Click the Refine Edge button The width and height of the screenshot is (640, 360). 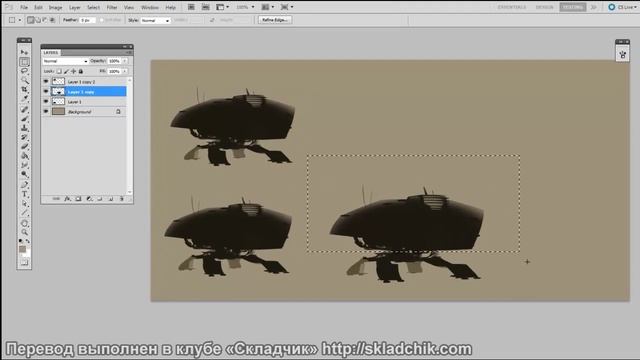tap(275, 20)
